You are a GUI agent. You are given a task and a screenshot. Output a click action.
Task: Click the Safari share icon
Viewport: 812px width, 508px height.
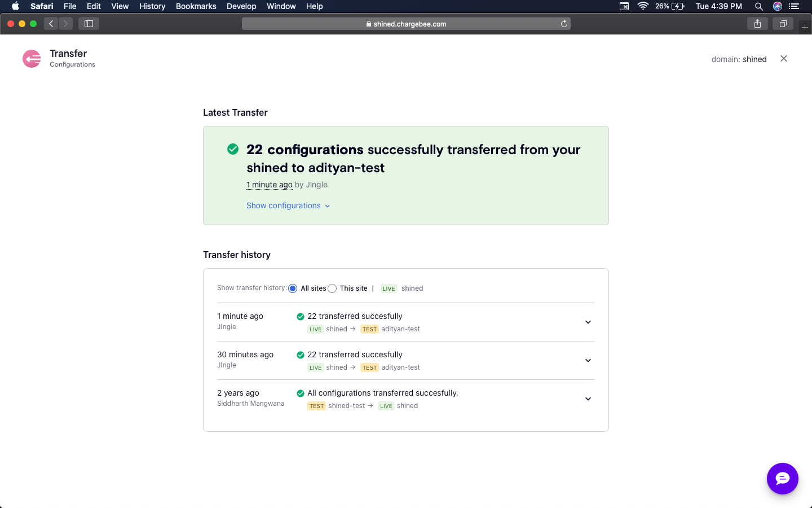(x=757, y=24)
